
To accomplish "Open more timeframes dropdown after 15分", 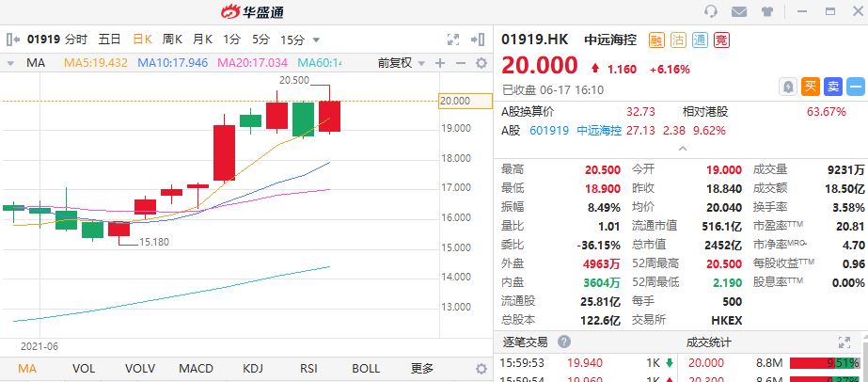I will [x=316, y=40].
